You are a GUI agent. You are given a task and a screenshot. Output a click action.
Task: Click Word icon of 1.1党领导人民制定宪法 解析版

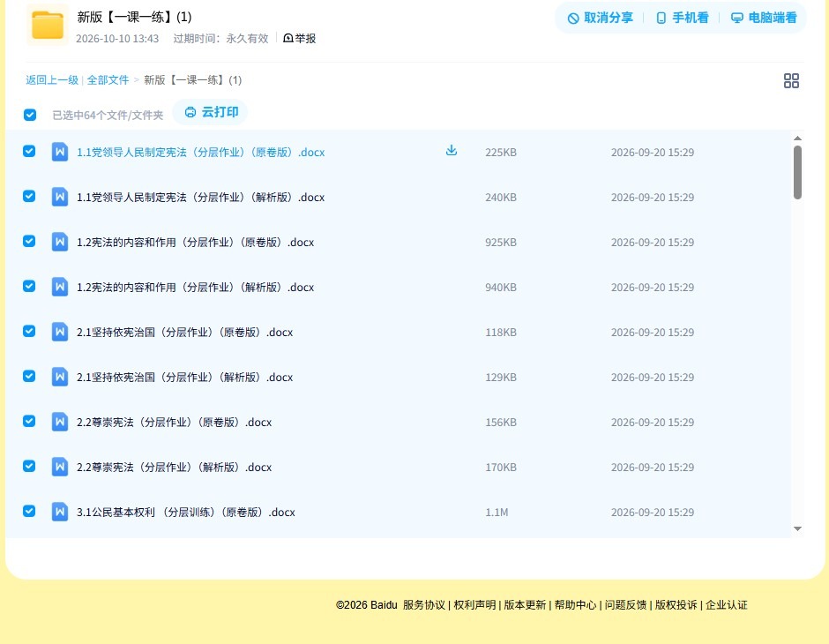tap(60, 197)
